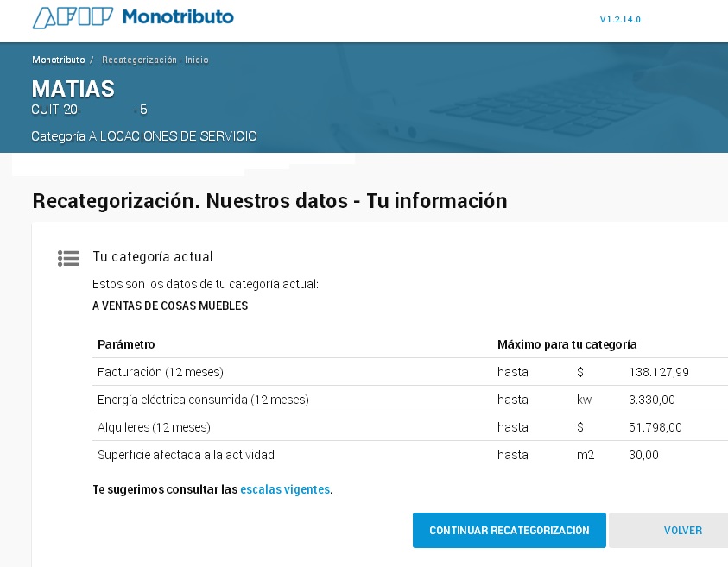The height and width of the screenshot is (567, 728).
Task: Open the Monotributo header title
Action: click(x=178, y=16)
